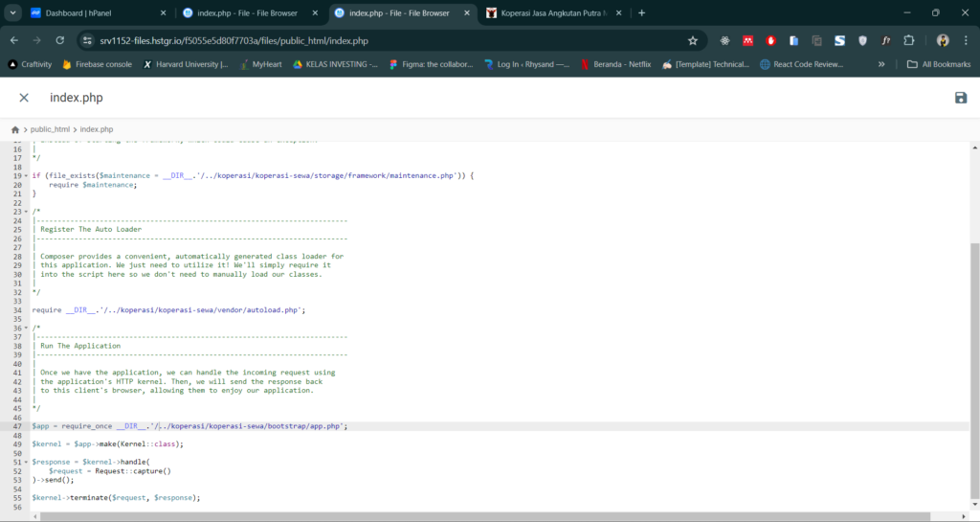Show more bookmarks chevron
980x522 pixels.
pos(881,64)
